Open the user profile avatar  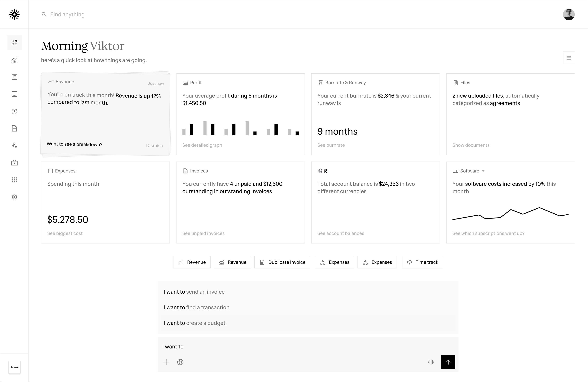click(569, 14)
